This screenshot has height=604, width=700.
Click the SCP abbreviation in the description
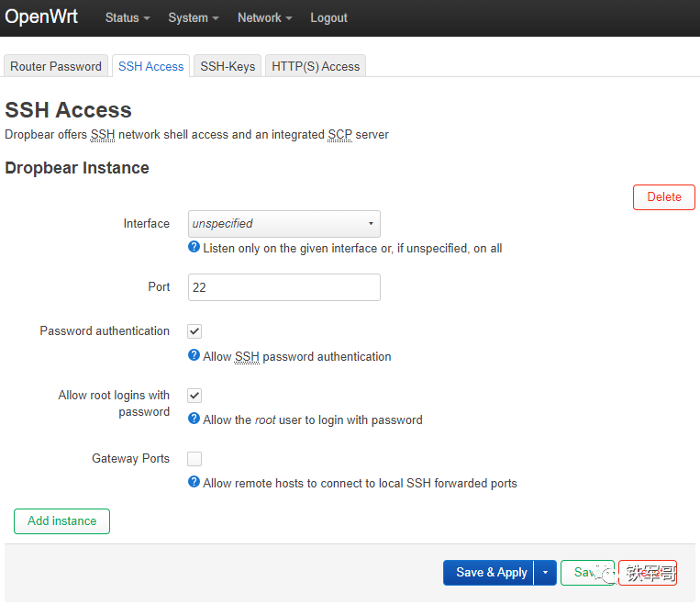coord(339,134)
